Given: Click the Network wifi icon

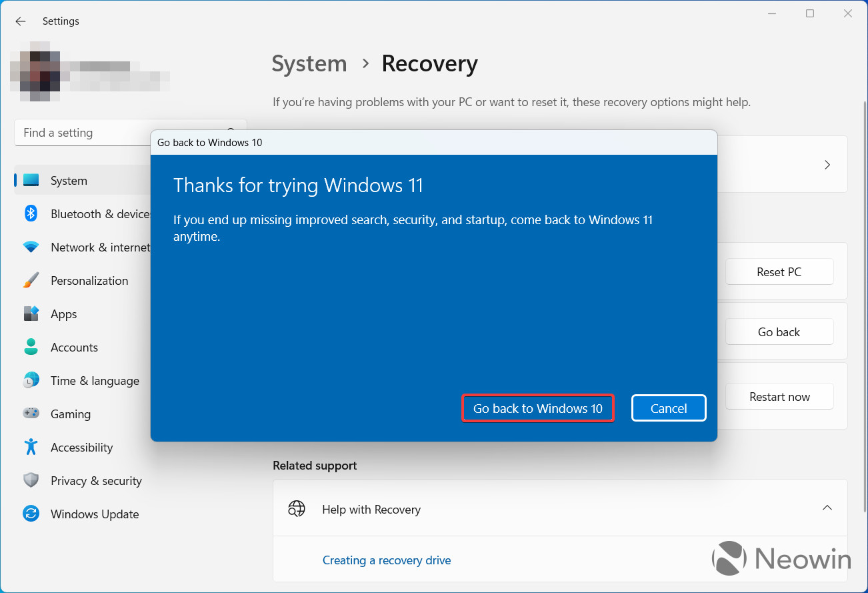Looking at the screenshot, I should point(31,247).
